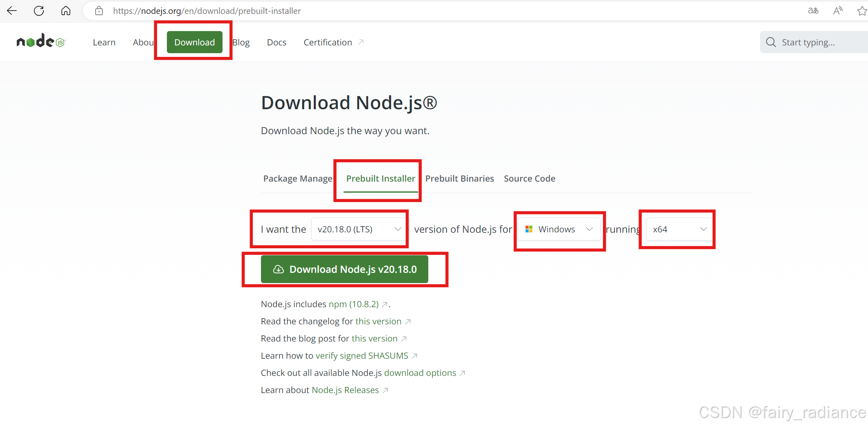Click the Node.js logo
This screenshot has height=427, width=868.
click(41, 41)
